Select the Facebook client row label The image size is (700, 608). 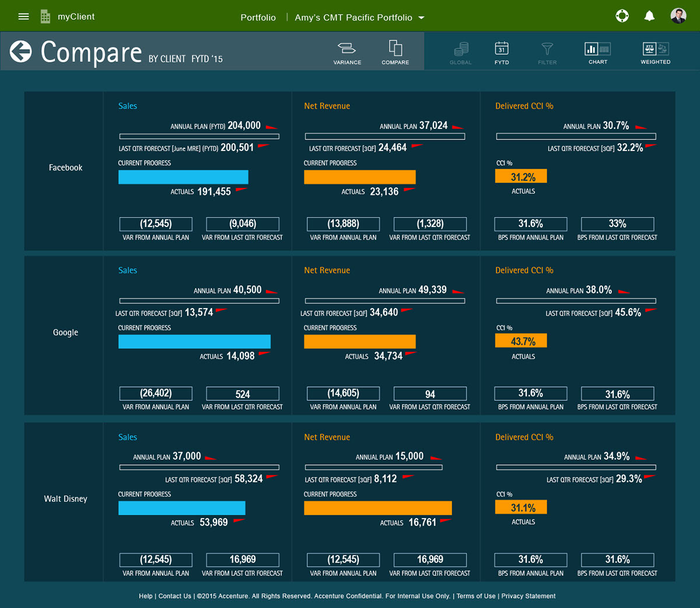tap(65, 167)
